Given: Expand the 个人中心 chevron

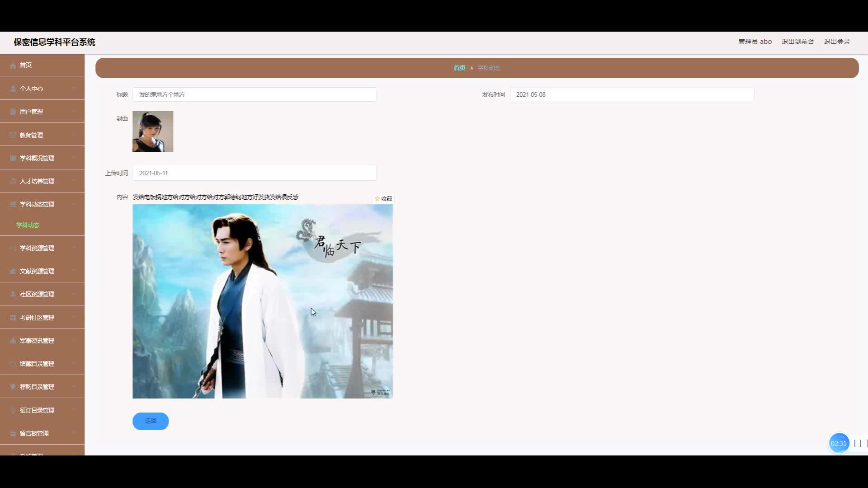Looking at the screenshot, I should (74, 89).
